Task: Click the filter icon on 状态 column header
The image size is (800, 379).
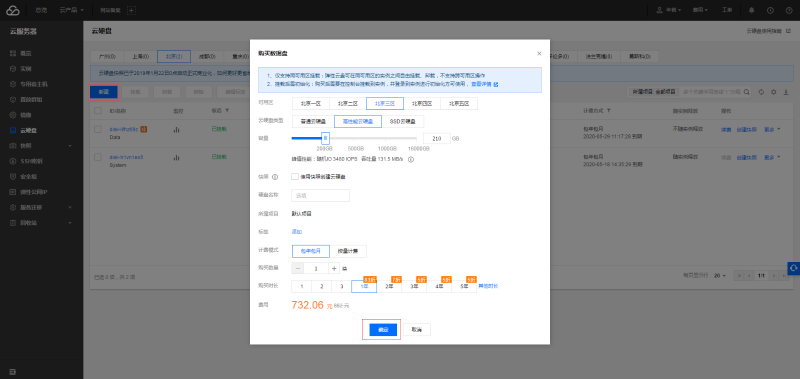Action: pyautogui.click(x=227, y=110)
